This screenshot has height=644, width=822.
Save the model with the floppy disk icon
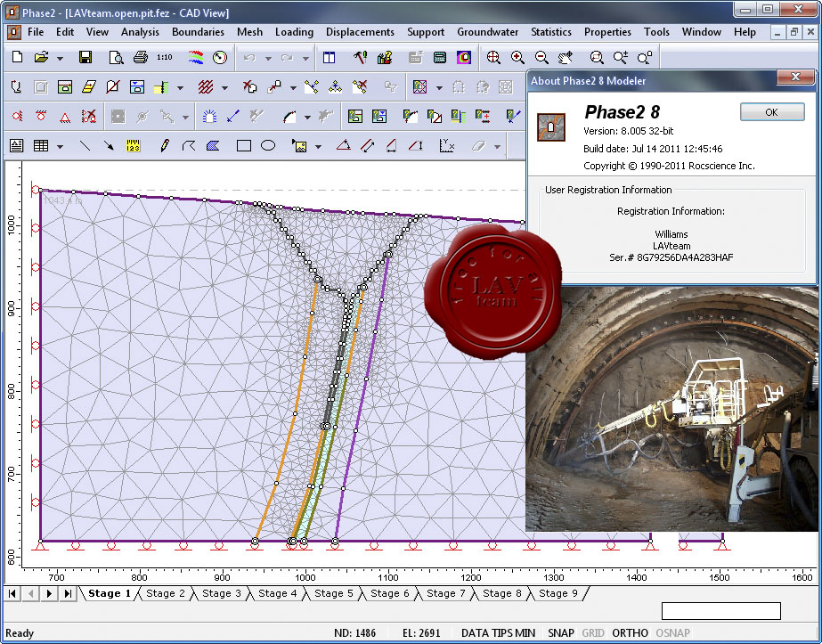[85, 57]
